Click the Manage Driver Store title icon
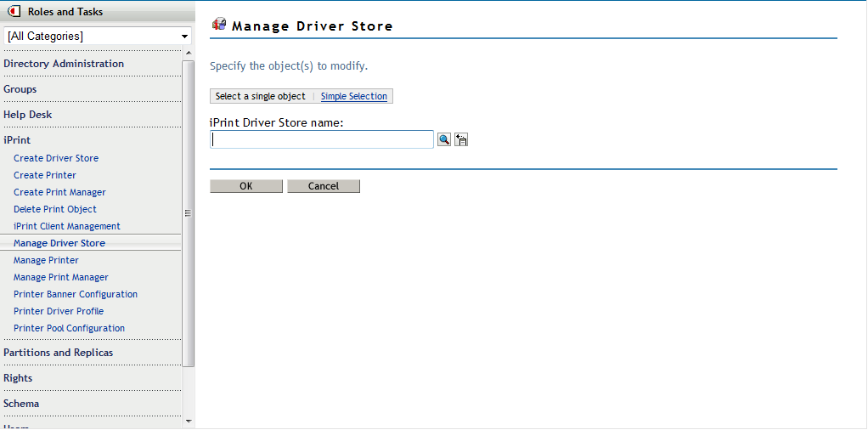The height and width of the screenshot is (430, 868). click(219, 24)
